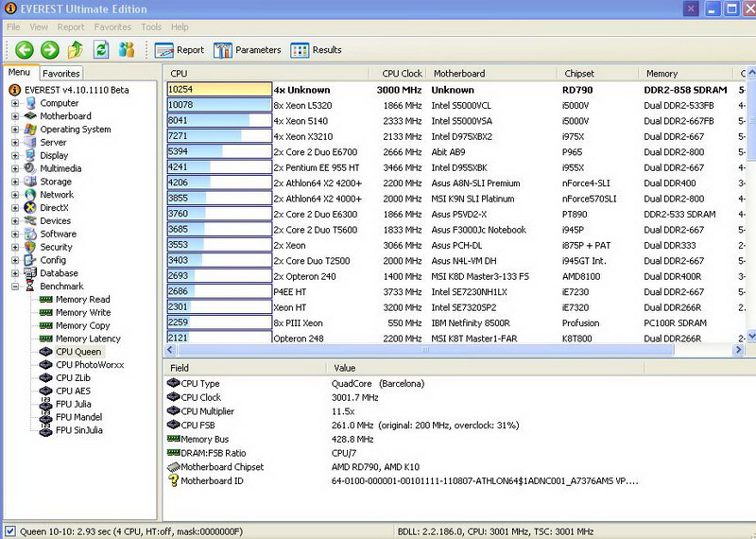Select the Operating System tree icon
The width and height of the screenshot is (756, 539).
30,129
